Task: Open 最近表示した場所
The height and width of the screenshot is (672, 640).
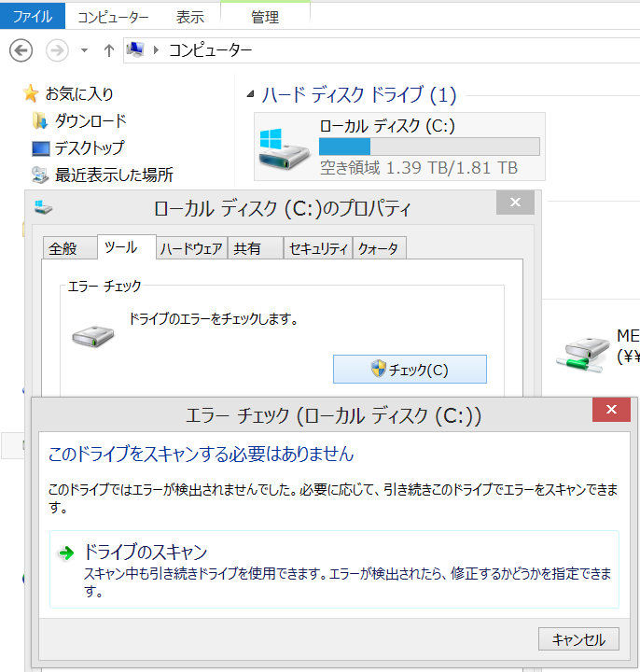Action: click(115, 175)
